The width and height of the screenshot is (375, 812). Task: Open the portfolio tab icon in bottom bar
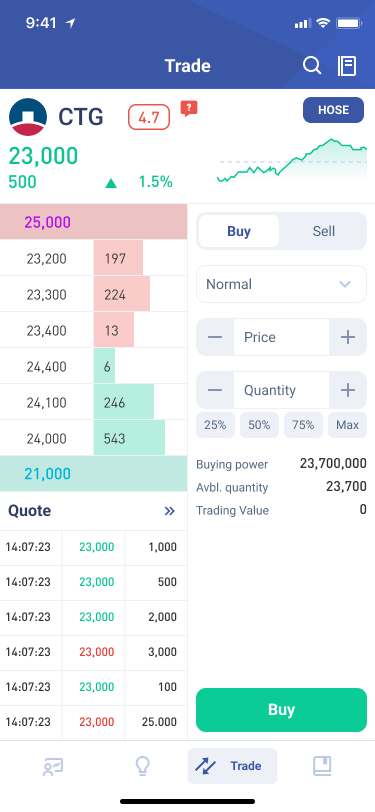53,766
